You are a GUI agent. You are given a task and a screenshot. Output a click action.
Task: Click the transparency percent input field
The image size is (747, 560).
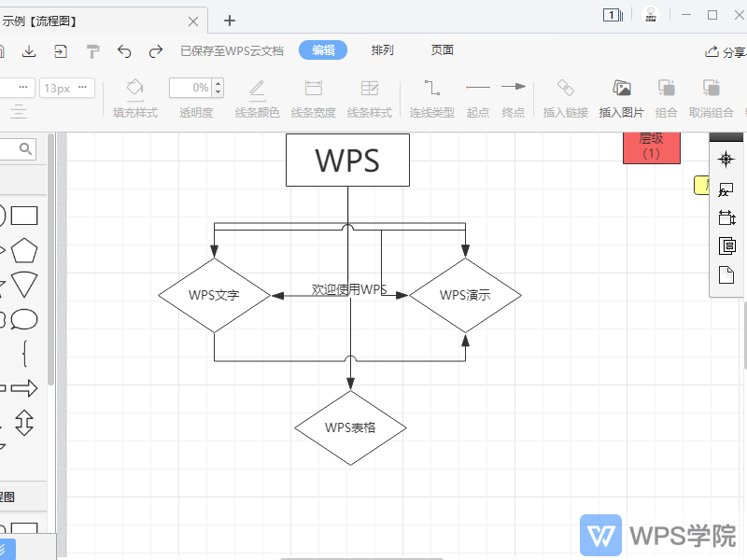[191, 88]
